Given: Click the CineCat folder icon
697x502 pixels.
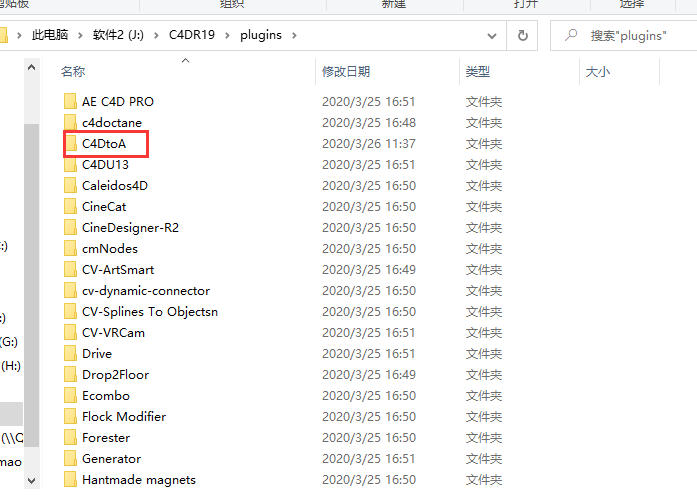Looking at the screenshot, I should (x=70, y=206).
